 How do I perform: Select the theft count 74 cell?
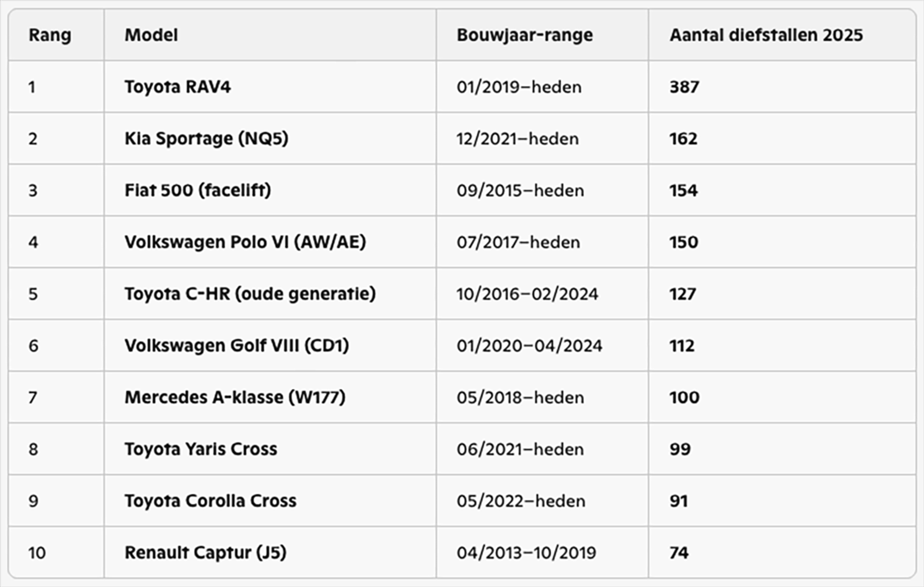[679, 552]
